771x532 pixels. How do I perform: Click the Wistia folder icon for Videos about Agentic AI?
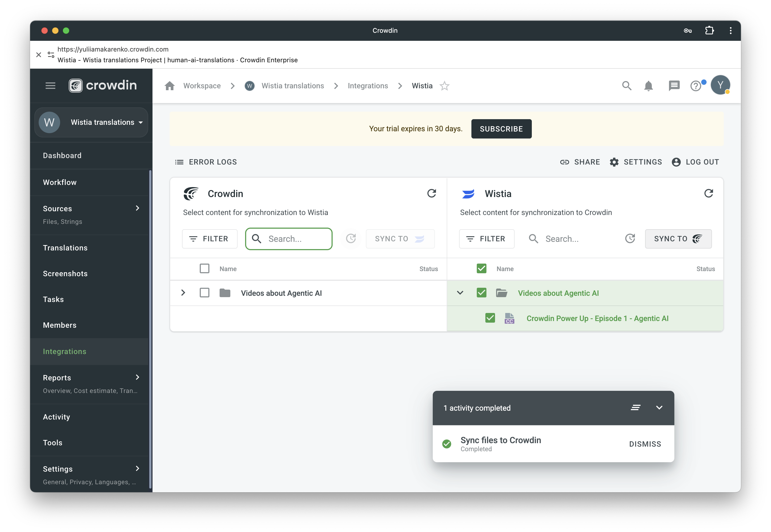[x=501, y=293]
